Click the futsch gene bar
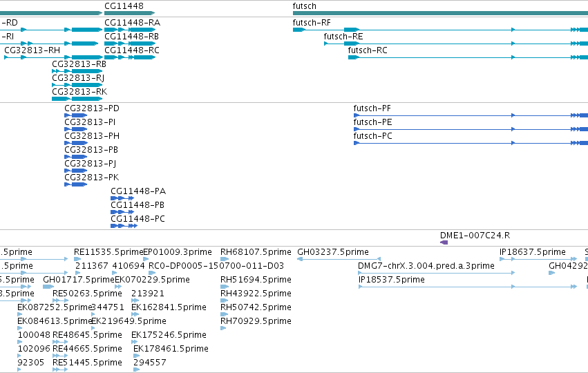The width and height of the screenshot is (588, 373). (x=440, y=13)
